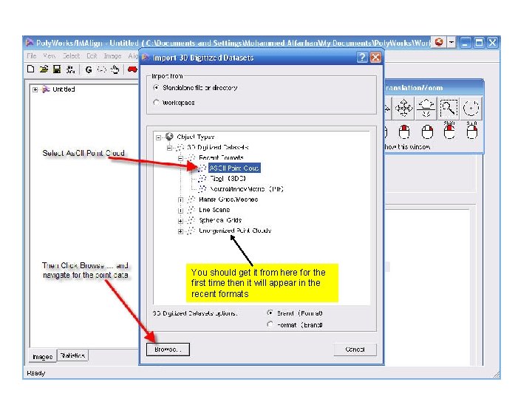Expand the Planar Grids/Meshes node
Viewport: 532px width, 399px height.
click(180, 199)
